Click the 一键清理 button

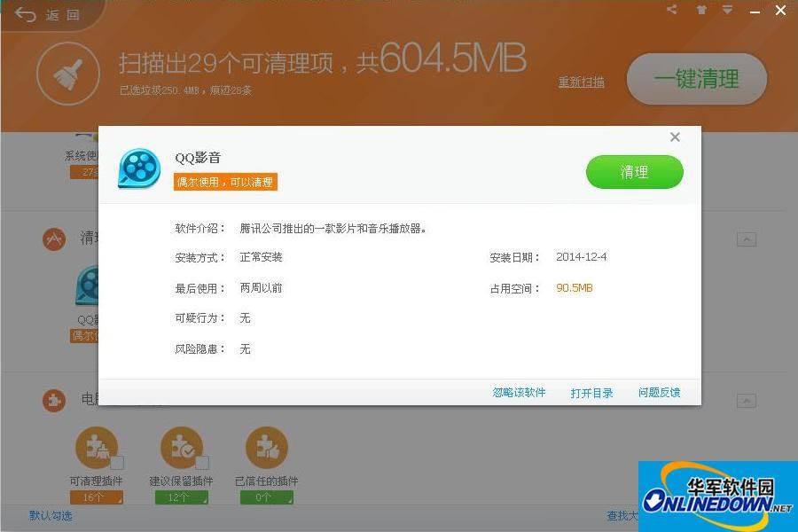pos(697,79)
